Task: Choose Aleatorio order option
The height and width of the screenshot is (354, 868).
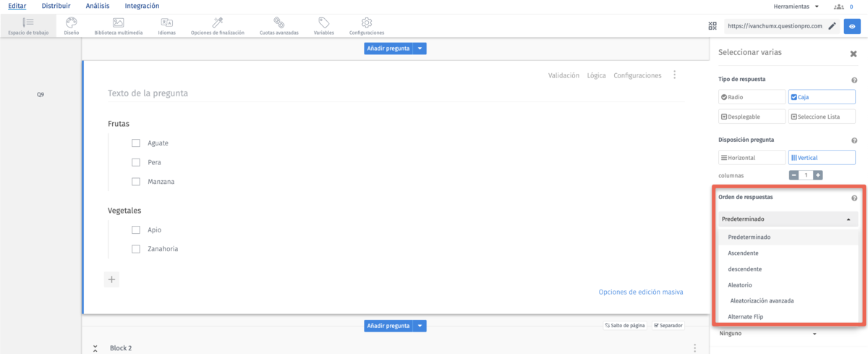Action: 789,285
